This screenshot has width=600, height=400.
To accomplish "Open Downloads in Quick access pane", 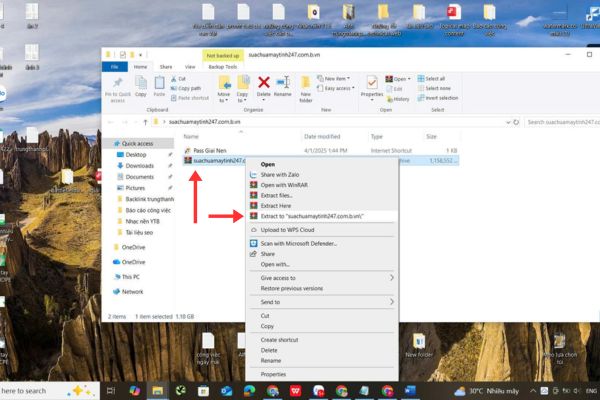I will click(139, 166).
